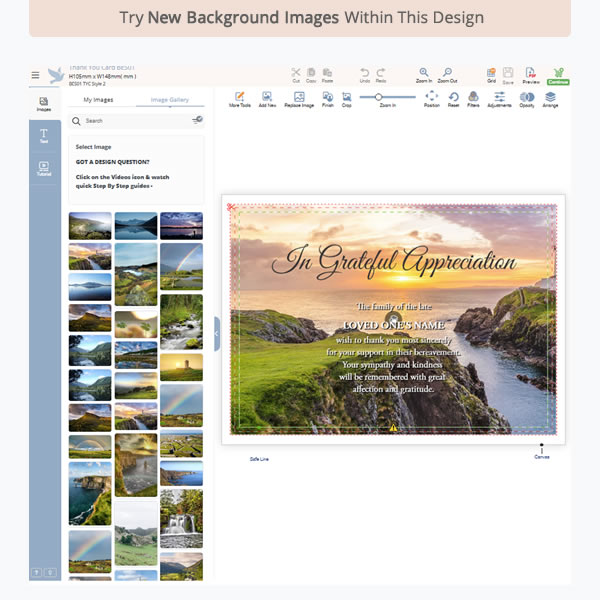600x600 pixels.
Task: Zoom in using the magnifier icon
Action: point(424,73)
